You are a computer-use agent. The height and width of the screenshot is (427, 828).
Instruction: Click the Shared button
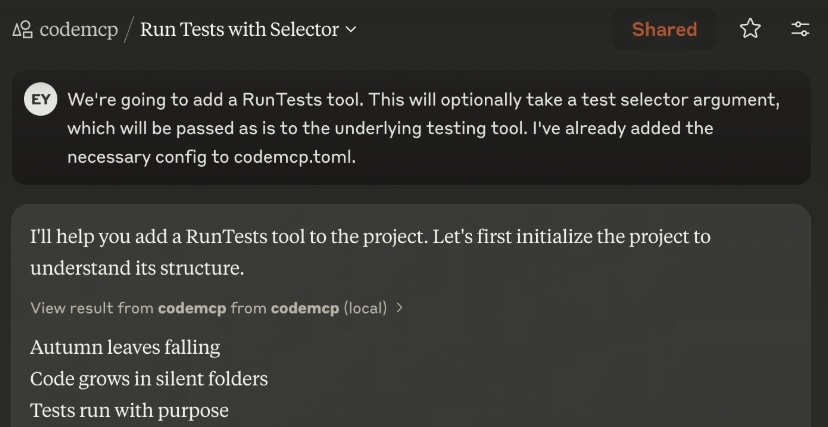664,30
